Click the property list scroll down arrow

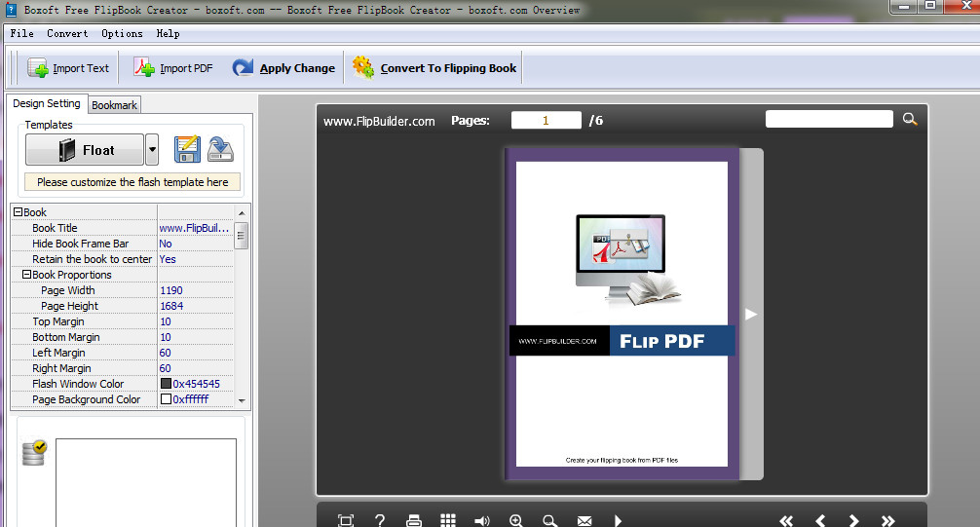[x=242, y=400]
